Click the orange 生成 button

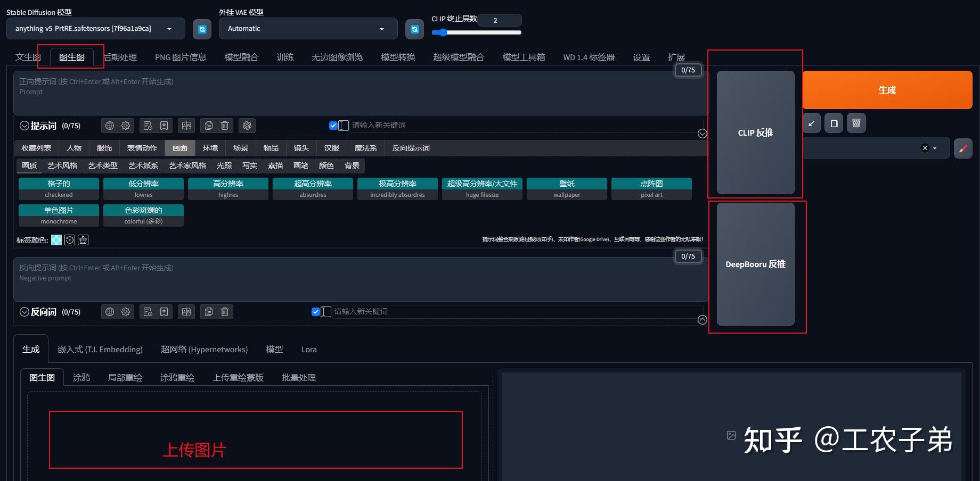point(887,90)
